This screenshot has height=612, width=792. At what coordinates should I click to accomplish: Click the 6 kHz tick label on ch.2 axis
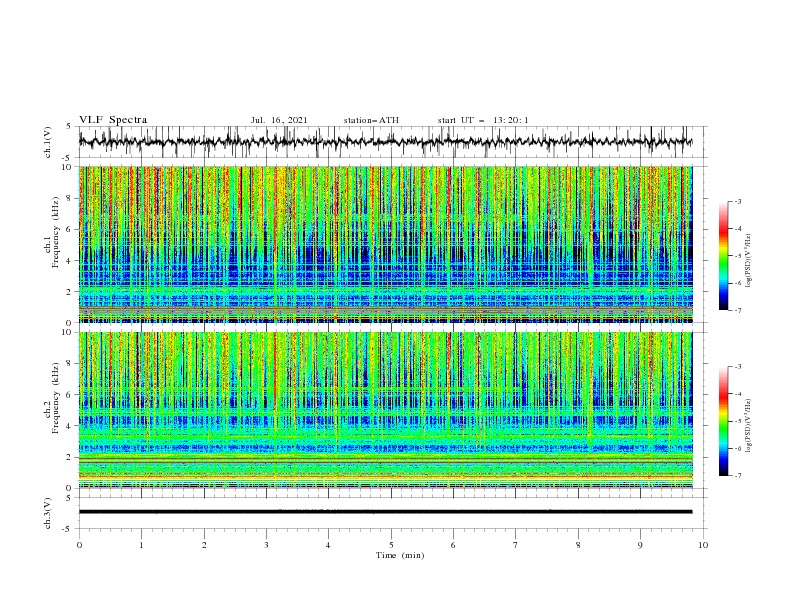[x=71, y=395]
